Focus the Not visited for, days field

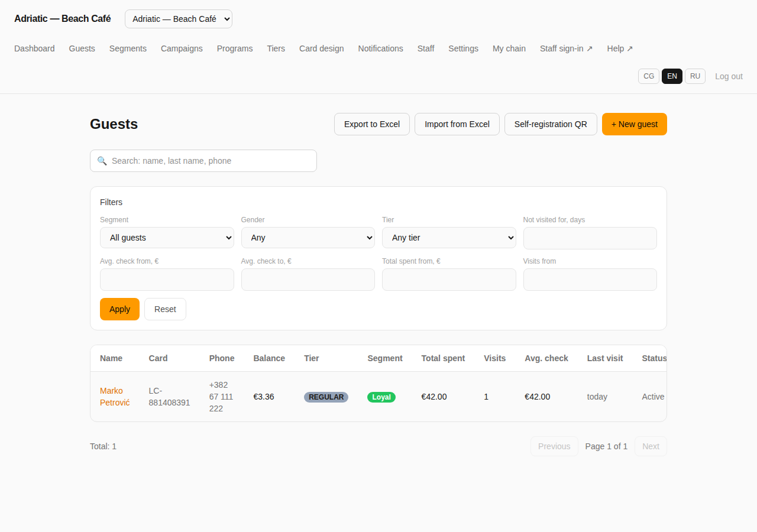coord(590,238)
